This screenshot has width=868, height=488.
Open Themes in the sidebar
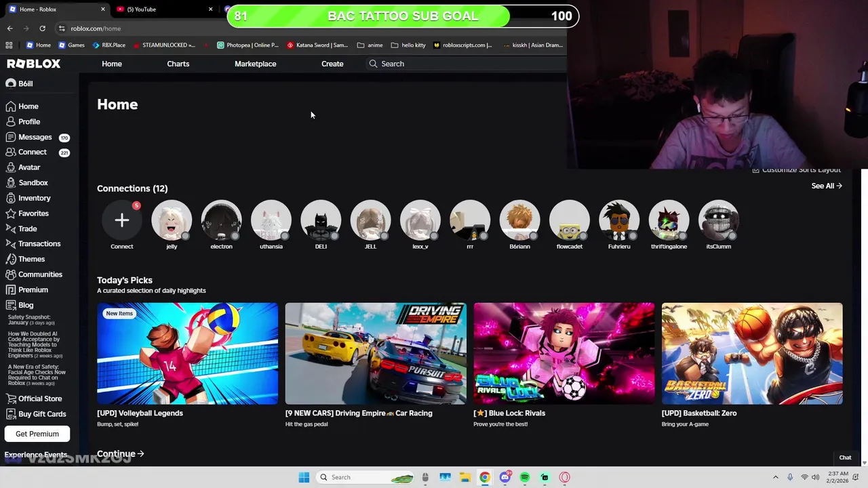pyautogui.click(x=26, y=259)
